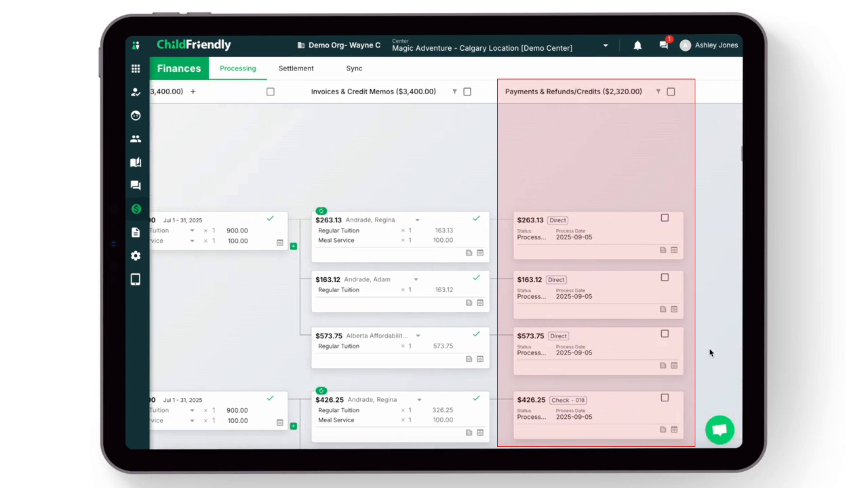868x488 pixels.
Task: Open document icon on $163.12 Andrade, Adam invoice
Action: (x=469, y=302)
